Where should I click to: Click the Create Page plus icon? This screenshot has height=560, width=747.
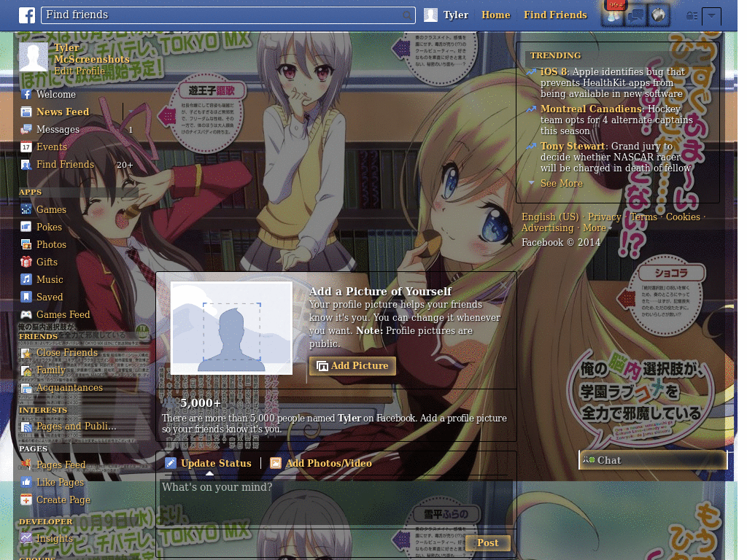pos(26,500)
